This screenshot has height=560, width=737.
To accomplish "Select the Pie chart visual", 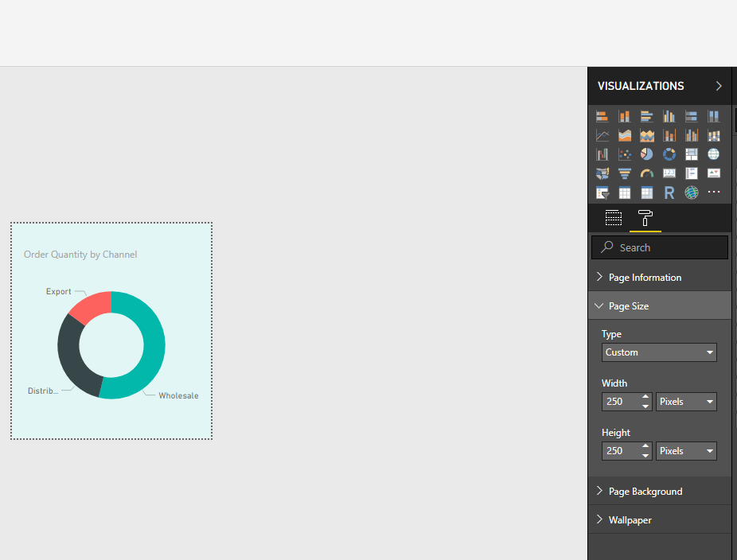I will click(x=646, y=154).
